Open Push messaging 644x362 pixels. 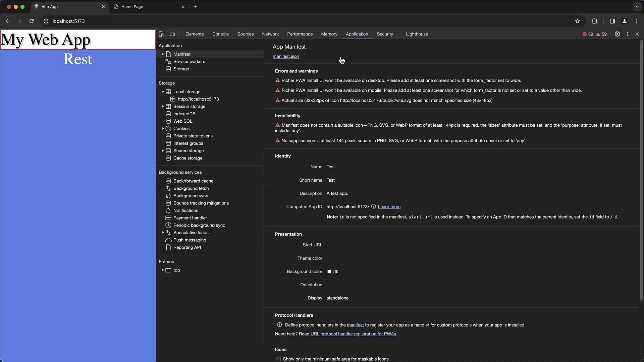pyautogui.click(x=190, y=240)
